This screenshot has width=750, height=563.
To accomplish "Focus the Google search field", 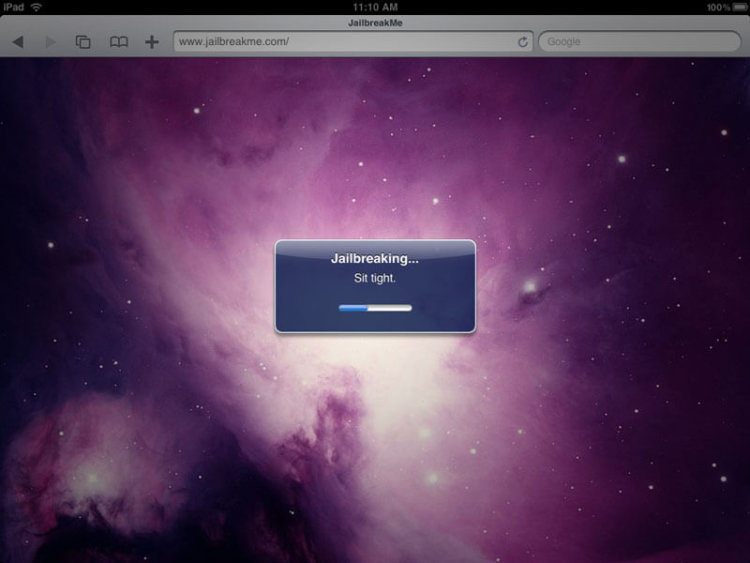I will coord(640,42).
